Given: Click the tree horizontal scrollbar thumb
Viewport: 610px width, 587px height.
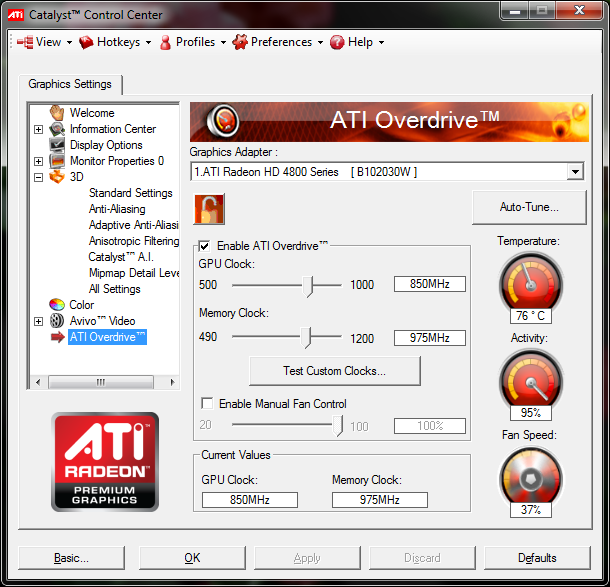Looking at the screenshot, I should pos(101,382).
